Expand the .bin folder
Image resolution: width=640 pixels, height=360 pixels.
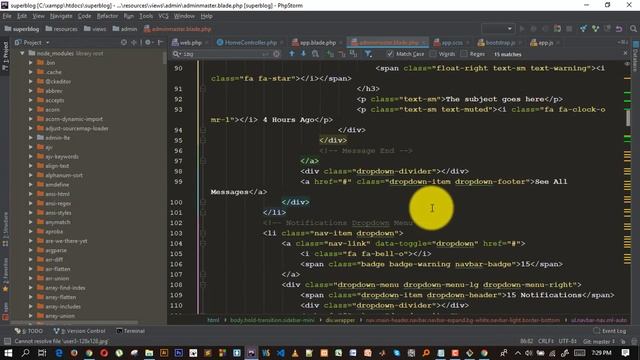click(31, 63)
